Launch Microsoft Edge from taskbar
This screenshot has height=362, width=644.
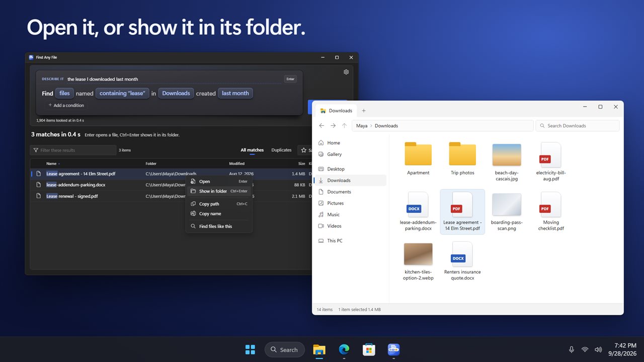[344, 349]
